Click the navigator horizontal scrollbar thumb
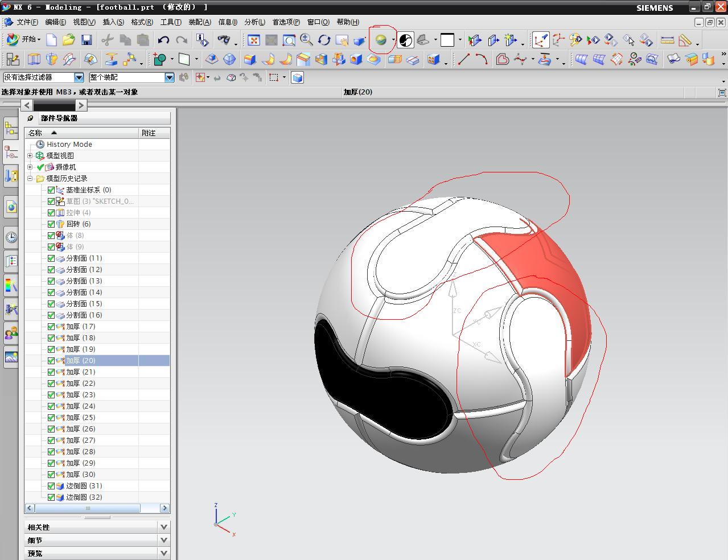This screenshot has width=728, height=560. click(x=88, y=508)
